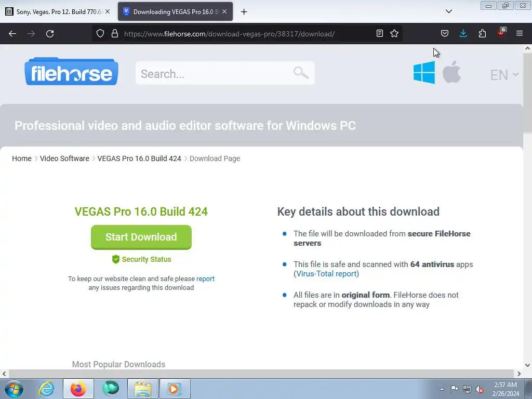Open the Save to Pocket icon
Viewport: 532px width, 399px height.
coord(445,33)
